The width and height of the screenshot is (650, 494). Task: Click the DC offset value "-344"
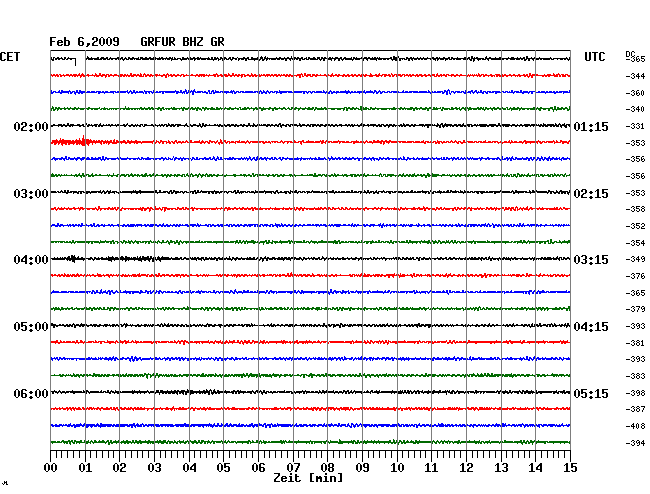[x=635, y=76]
